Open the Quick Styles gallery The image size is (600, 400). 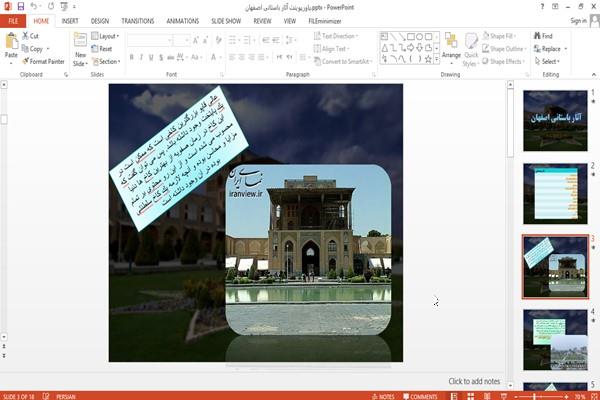point(471,50)
